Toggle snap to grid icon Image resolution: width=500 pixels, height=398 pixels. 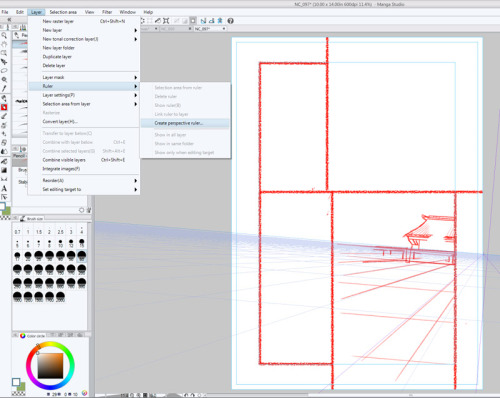220,21
